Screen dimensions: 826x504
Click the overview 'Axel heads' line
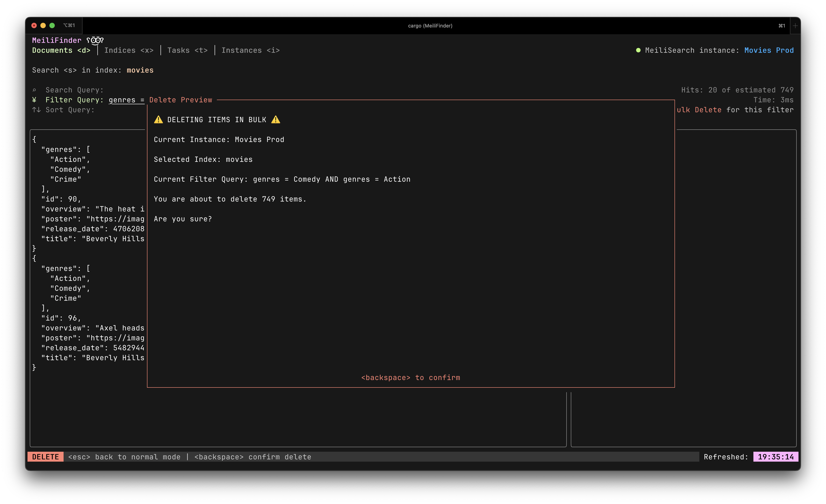pyautogui.click(x=93, y=328)
